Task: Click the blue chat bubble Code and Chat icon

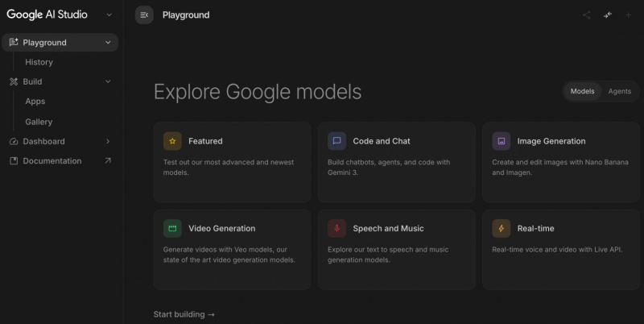Action: tap(336, 141)
